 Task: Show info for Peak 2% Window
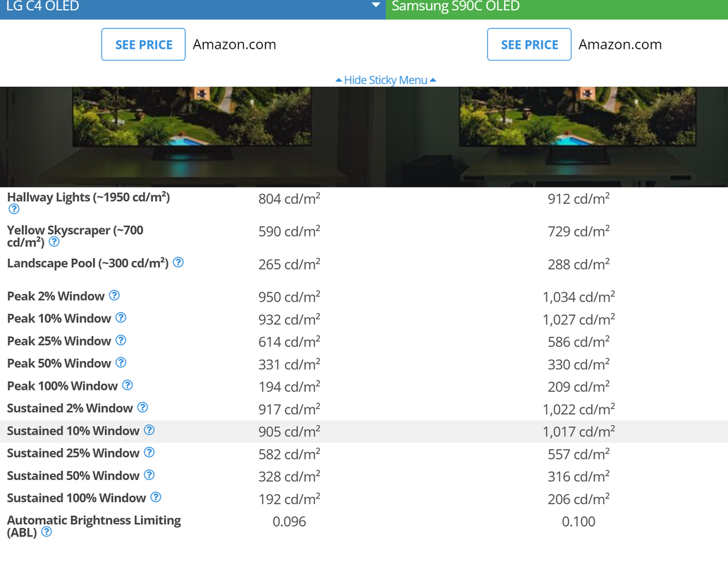click(114, 295)
